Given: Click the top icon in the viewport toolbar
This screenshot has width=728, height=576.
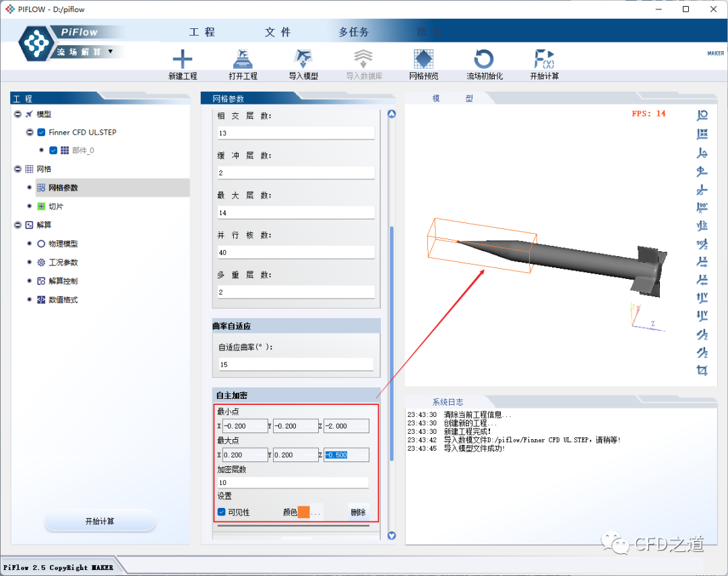Looking at the screenshot, I should click(x=702, y=115).
